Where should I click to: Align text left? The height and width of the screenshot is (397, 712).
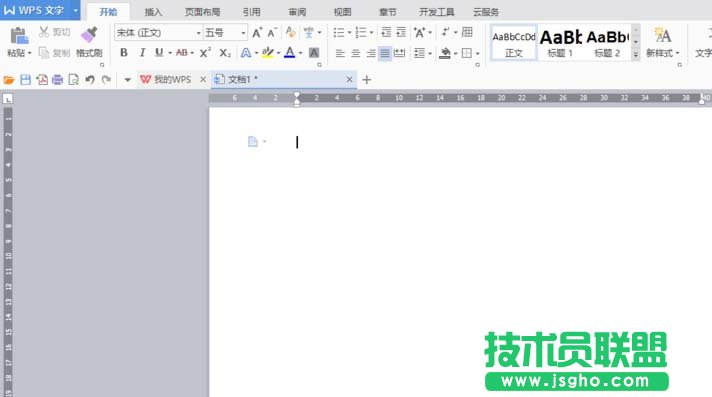[340, 54]
